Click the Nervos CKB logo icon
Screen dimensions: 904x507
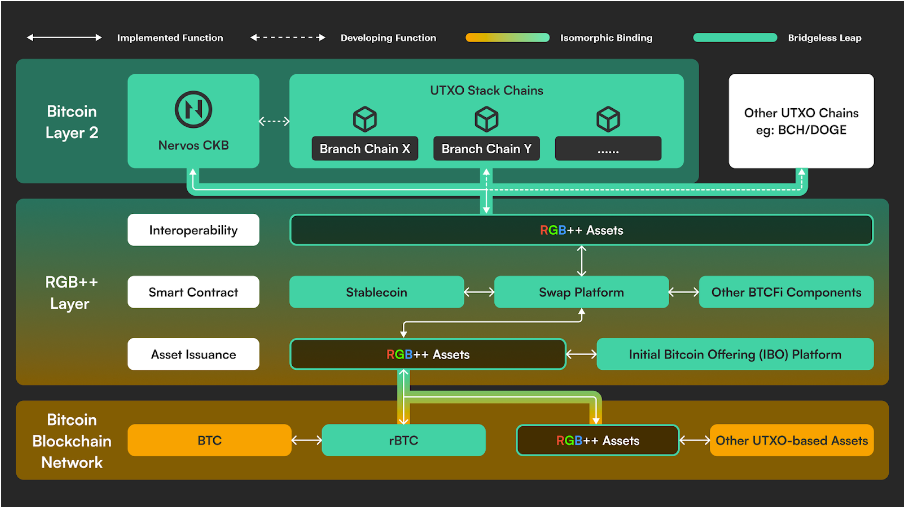coord(193,109)
